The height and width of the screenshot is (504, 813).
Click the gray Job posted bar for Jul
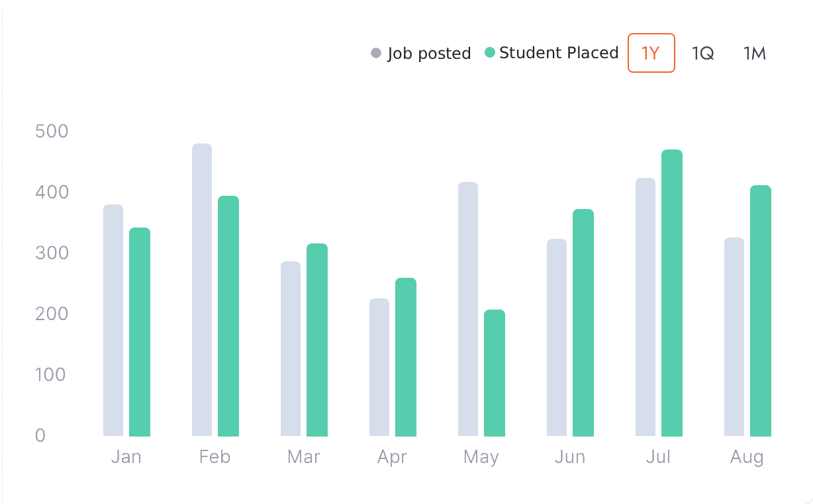pos(646,307)
